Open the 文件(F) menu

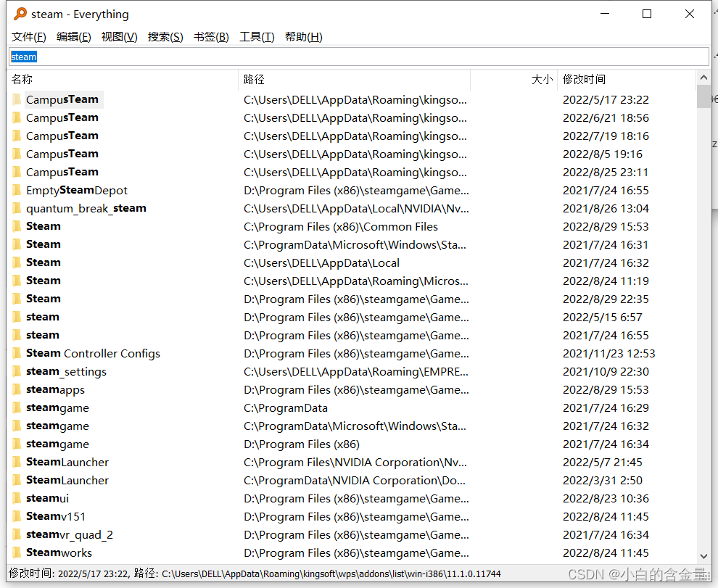[x=29, y=37]
